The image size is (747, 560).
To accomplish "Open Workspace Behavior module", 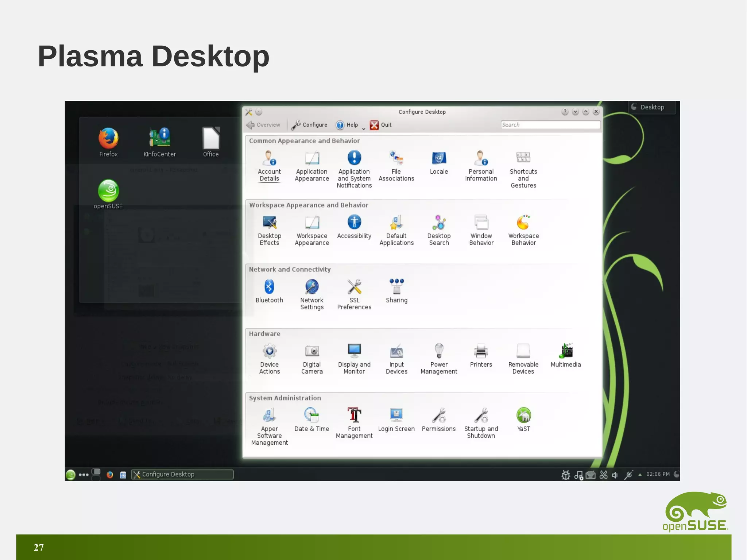I will [523, 230].
